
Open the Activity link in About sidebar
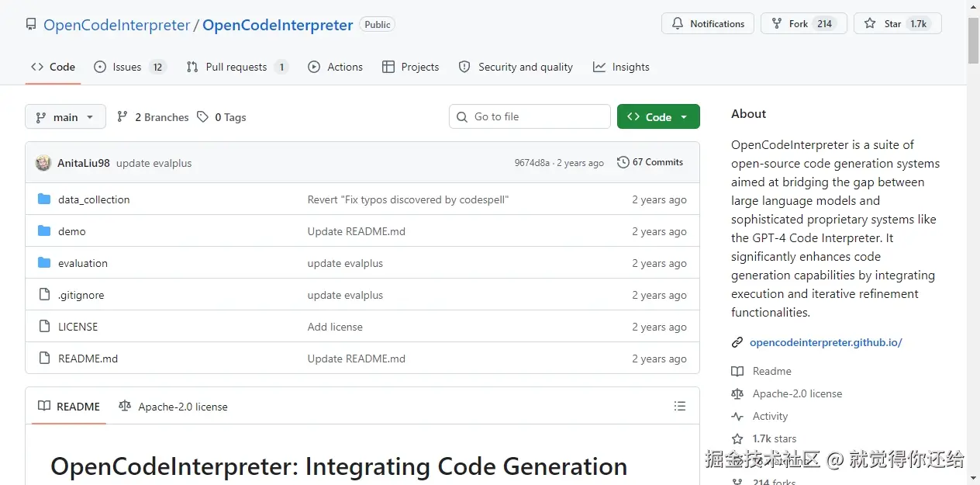[770, 416]
